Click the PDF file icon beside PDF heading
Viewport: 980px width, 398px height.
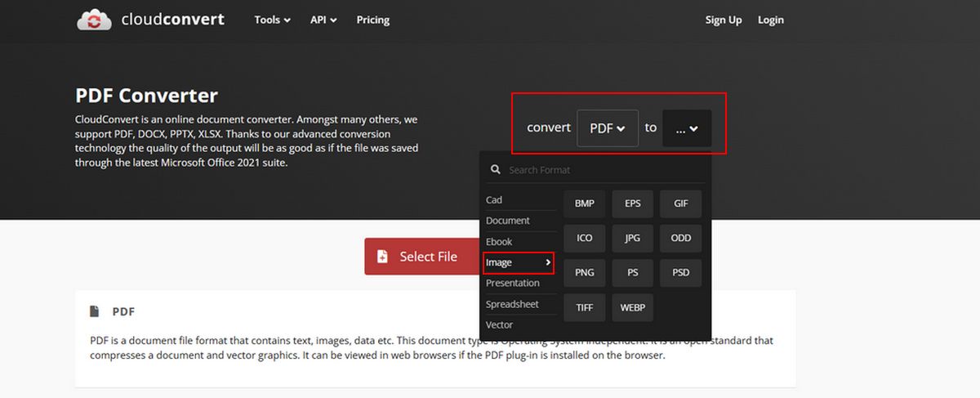pos(95,311)
